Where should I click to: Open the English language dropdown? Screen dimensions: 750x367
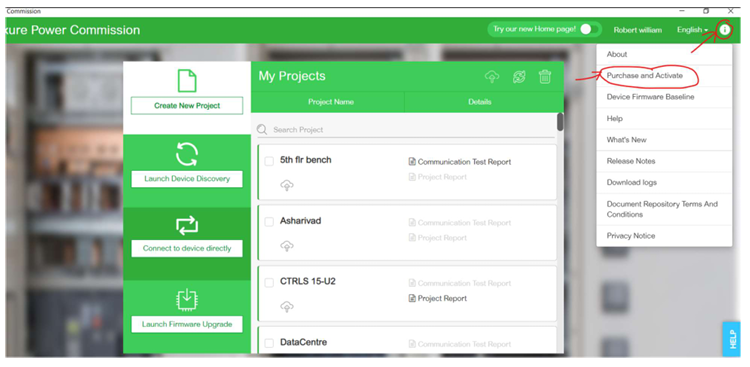point(692,30)
